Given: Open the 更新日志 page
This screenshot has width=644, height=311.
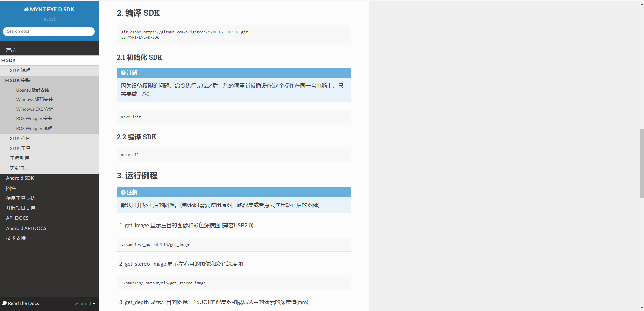Looking at the screenshot, I should pos(20,168).
